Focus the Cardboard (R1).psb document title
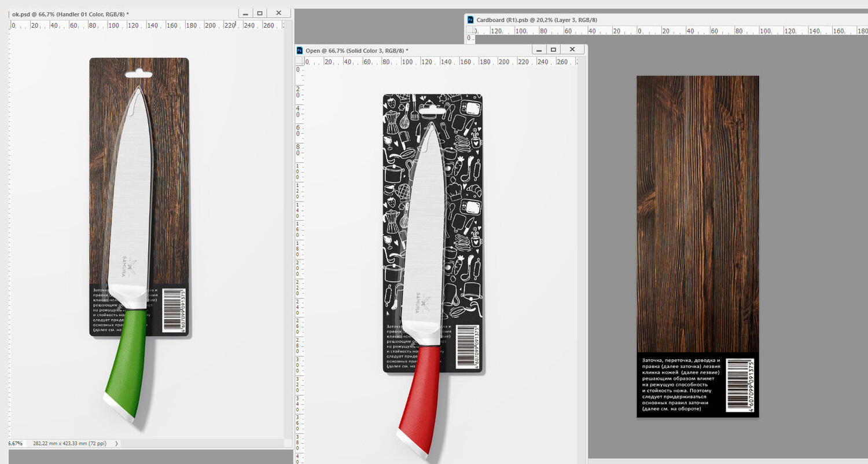This screenshot has height=464, width=868. coord(536,20)
